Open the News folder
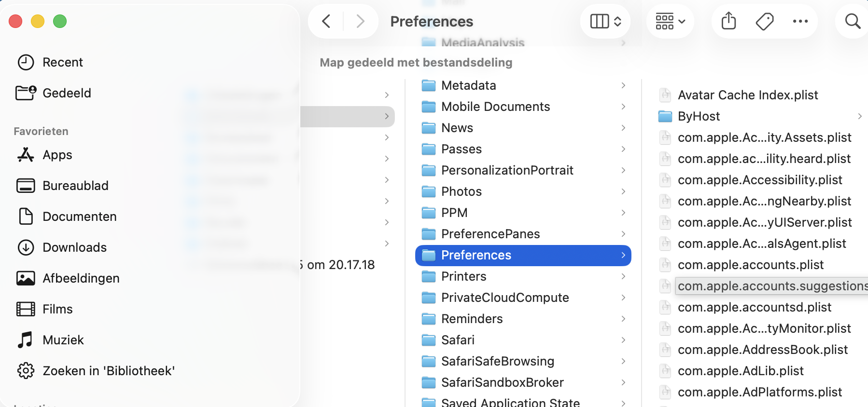The height and width of the screenshot is (407, 868). (457, 127)
